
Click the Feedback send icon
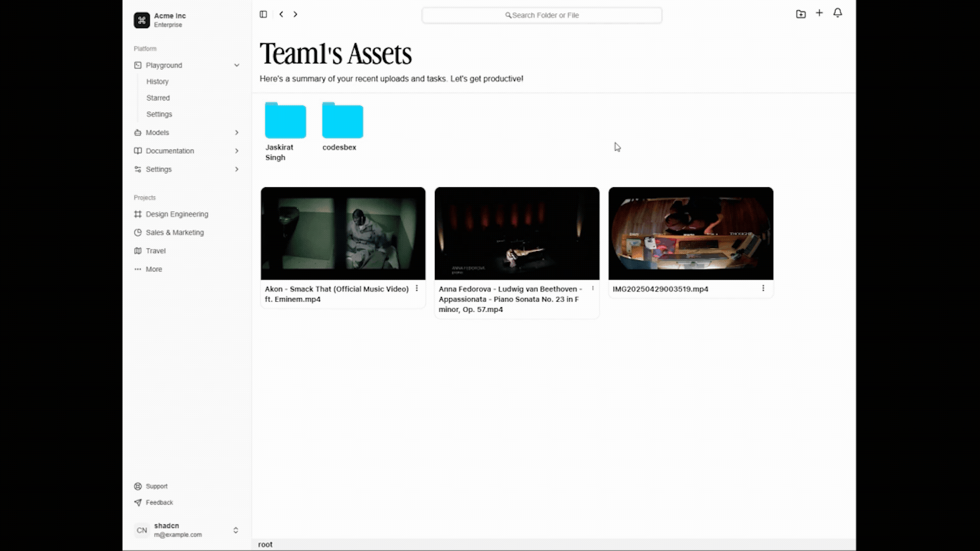click(138, 503)
